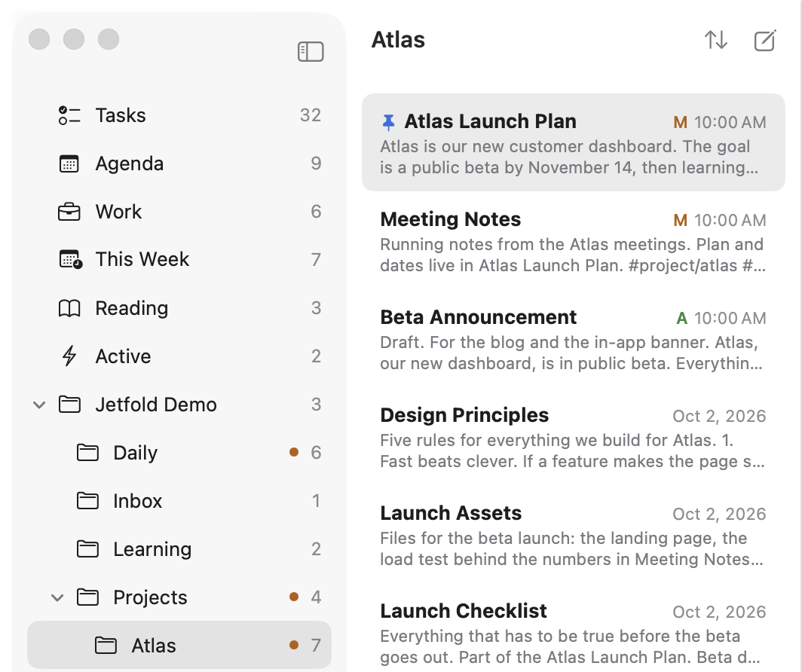The width and height of the screenshot is (802, 672).
Task: Open the Design Principles note
Action: coord(574,437)
